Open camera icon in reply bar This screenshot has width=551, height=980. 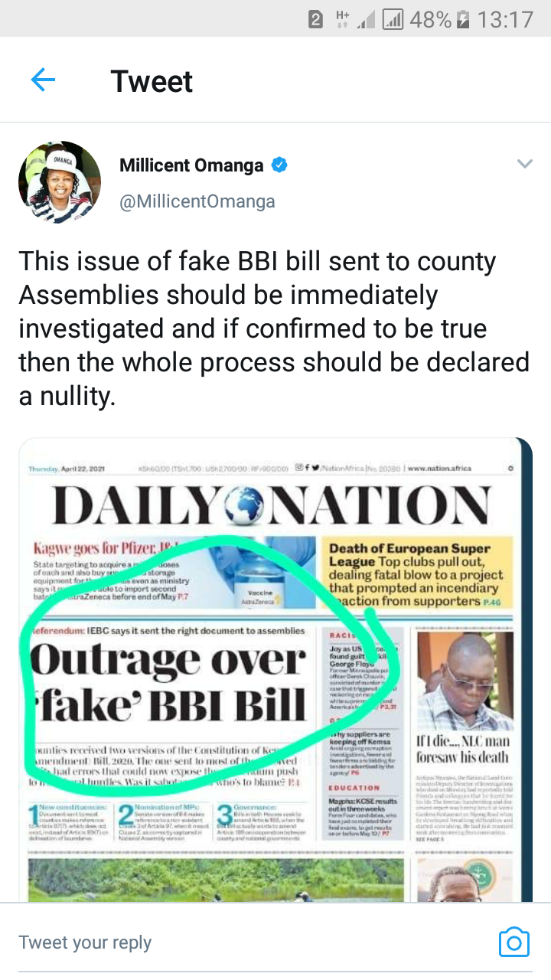514,942
